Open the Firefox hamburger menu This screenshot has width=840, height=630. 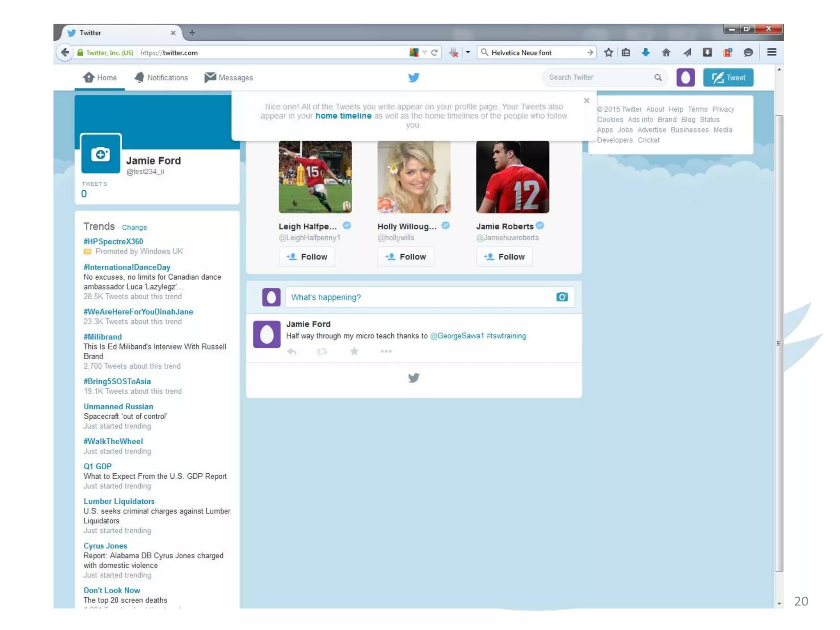pos(772,52)
